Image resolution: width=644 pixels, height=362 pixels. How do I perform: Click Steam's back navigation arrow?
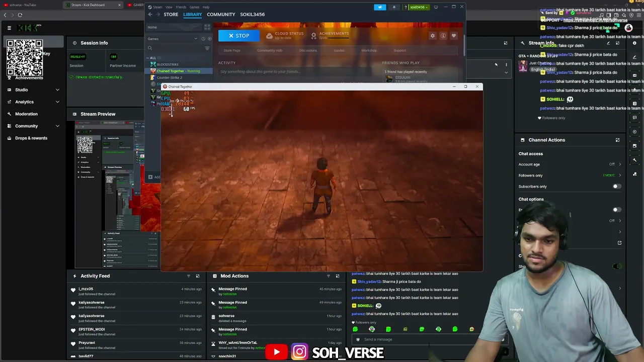pos(150,15)
